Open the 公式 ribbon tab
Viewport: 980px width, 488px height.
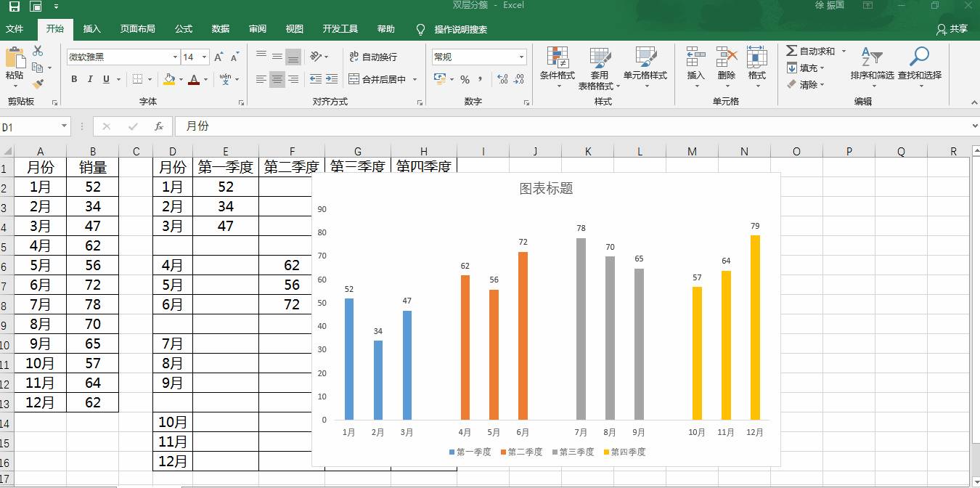pyautogui.click(x=184, y=29)
